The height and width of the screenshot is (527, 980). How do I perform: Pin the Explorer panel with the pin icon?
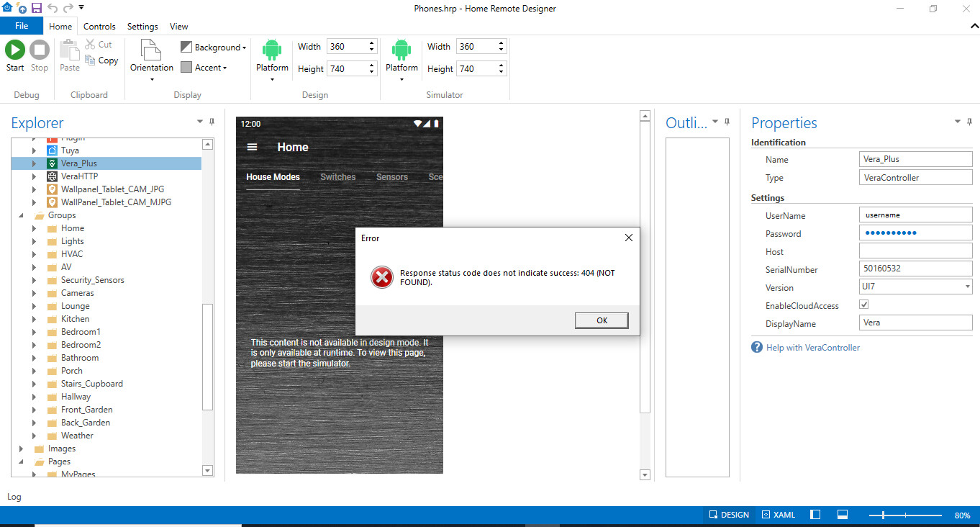click(x=212, y=122)
